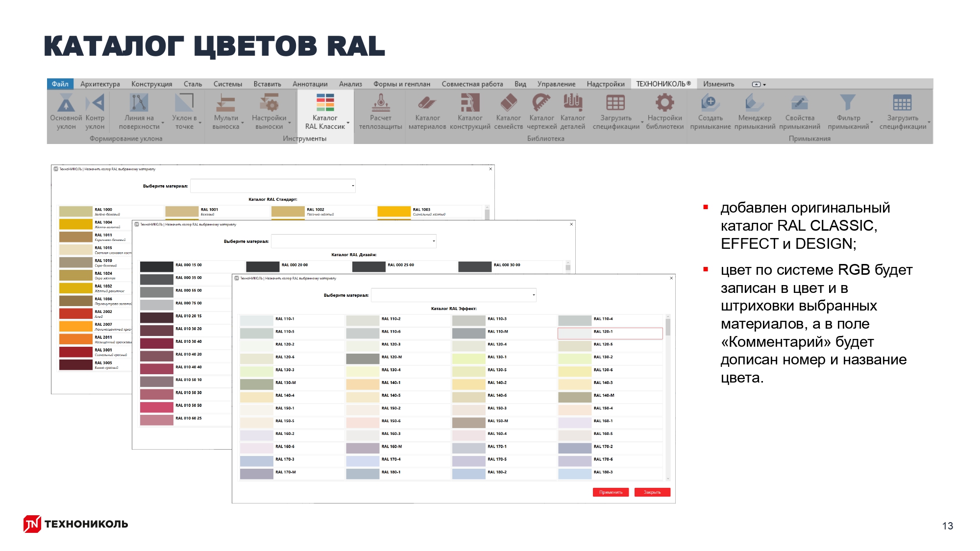The image size is (980, 551).
Task: Select RAL 010 50 50 swatch
Action: click(x=157, y=407)
